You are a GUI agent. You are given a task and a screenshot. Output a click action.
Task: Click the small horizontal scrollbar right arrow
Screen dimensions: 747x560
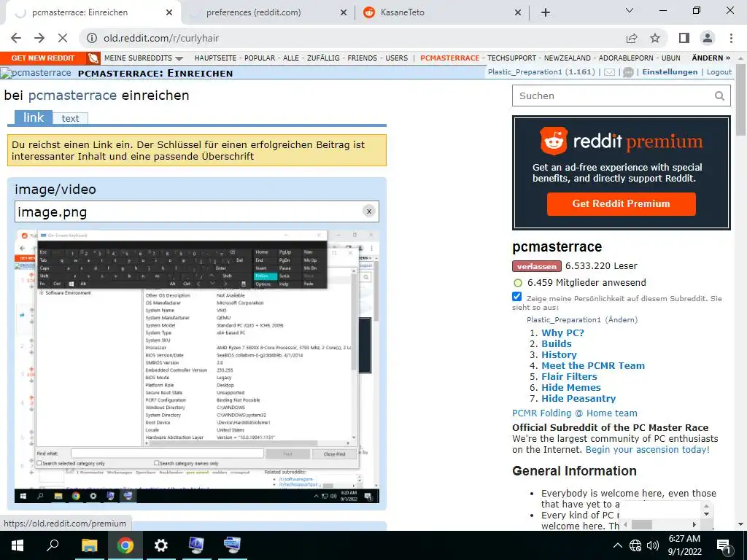pyautogui.click(x=694, y=524)
